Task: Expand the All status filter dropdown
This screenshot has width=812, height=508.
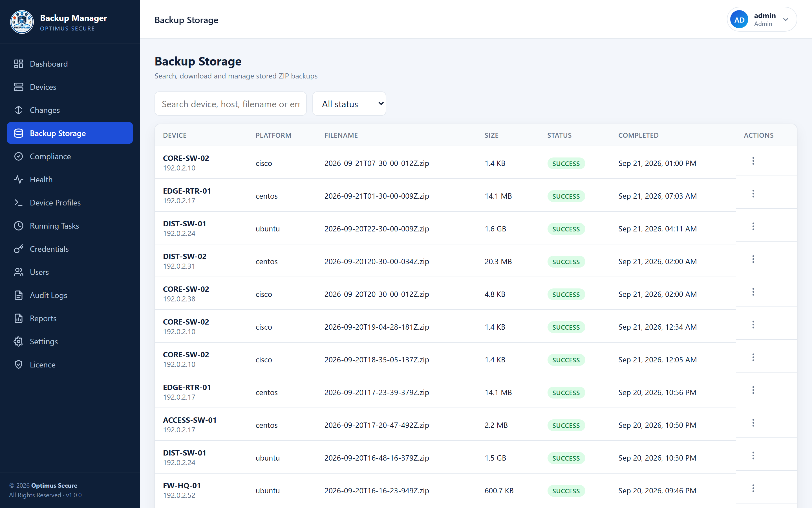Action: pos(349,104)
